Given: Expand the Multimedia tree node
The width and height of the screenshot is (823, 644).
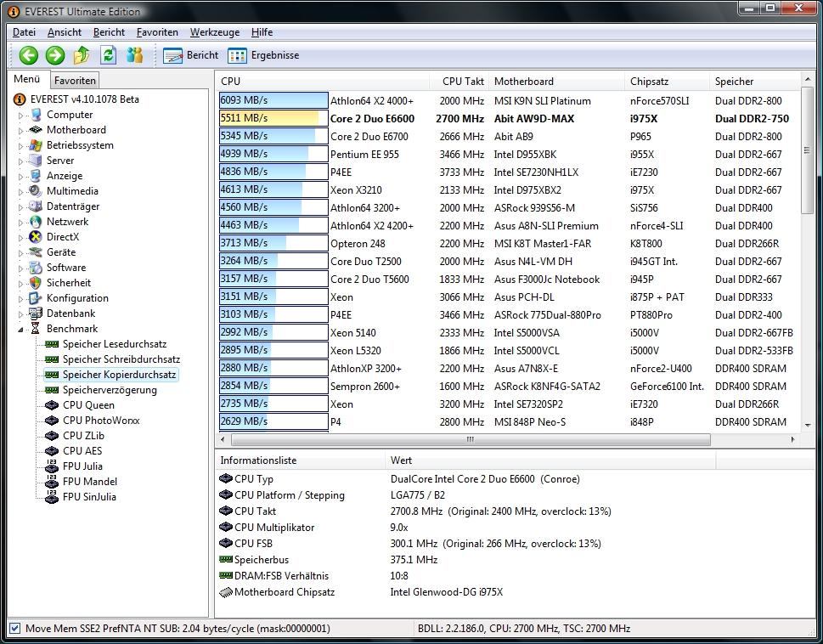Looking at the screenshot, I should (21, 191).
